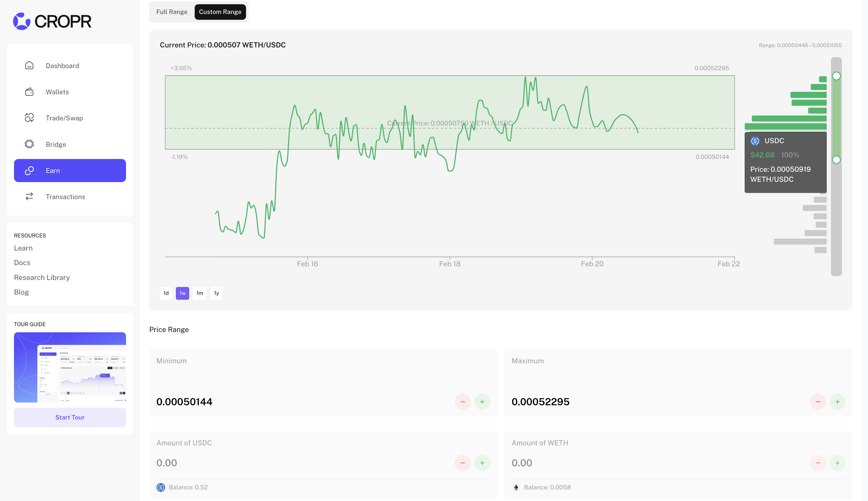The width and height of the screenshot is (868, 501).
Task: Decrease the Minimum price with minus
Action: click(x=462, y=402)
